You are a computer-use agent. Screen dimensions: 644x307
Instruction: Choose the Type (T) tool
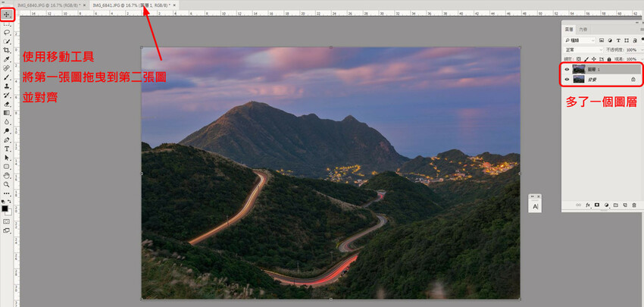click(x=7, y=149)
